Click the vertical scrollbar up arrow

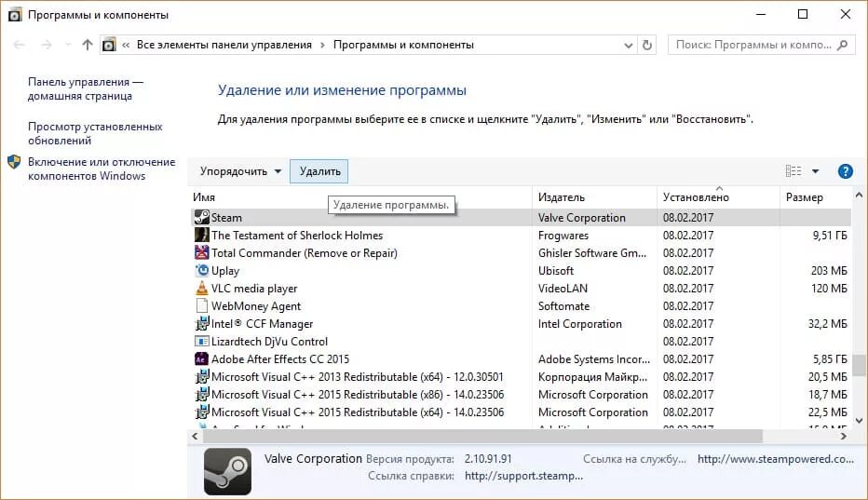click(859, 195)
